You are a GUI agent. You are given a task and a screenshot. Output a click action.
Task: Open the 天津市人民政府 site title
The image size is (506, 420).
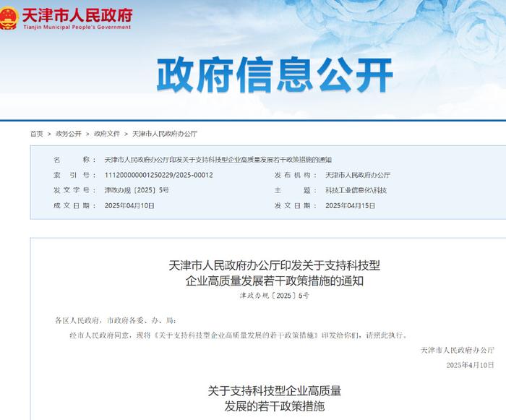tap(77, 15)
